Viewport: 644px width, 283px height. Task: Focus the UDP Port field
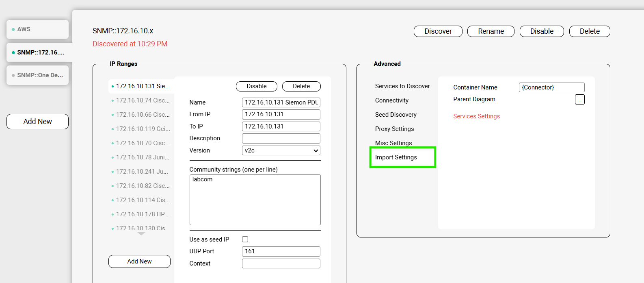coord(281,251)
